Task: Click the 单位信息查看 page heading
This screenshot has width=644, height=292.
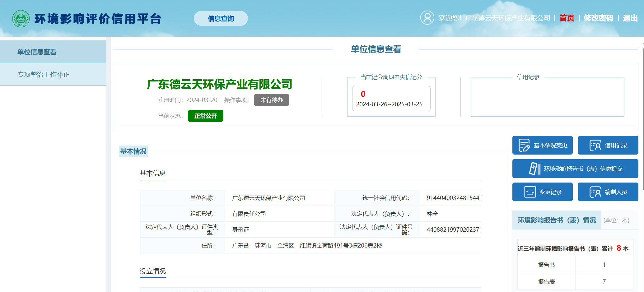Action: (x=376, y=49)
